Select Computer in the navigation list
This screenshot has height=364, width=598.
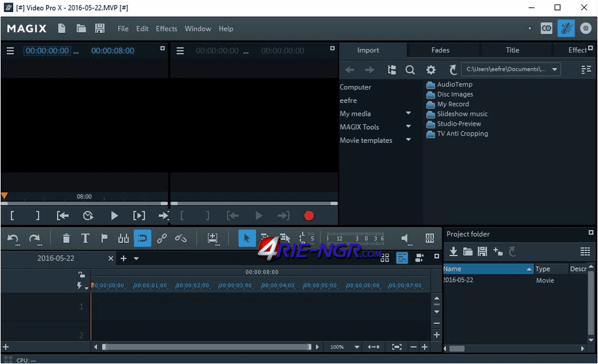coord(355,87)
